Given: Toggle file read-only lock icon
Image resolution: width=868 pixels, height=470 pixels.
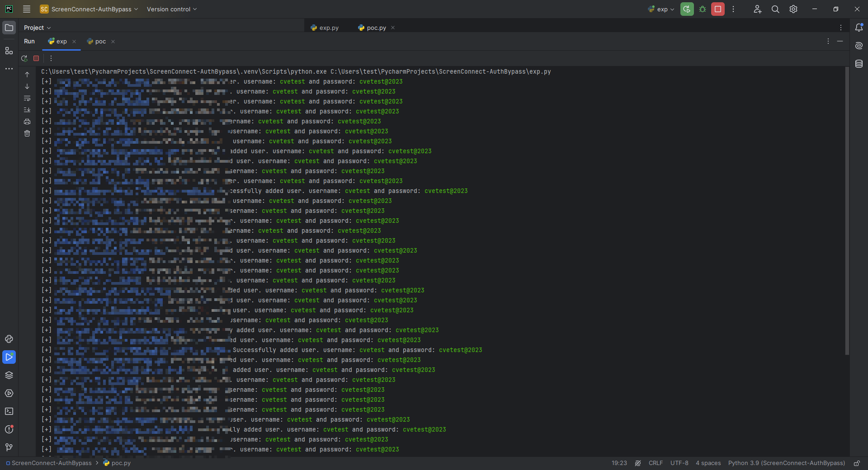Looking at the screenshot, I should (857, 463).
